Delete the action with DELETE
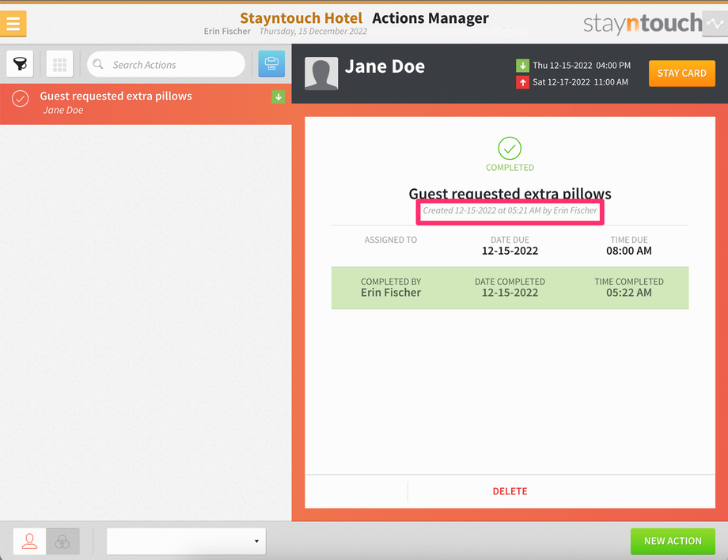The height and width of the screenshot is (560, 728). [x=510, y=491]
